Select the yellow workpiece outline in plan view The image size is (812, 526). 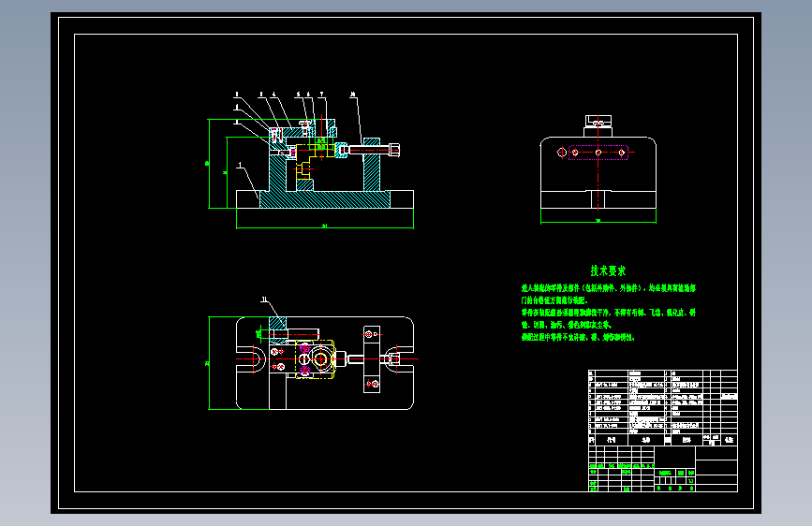click(x=315, y=358)
